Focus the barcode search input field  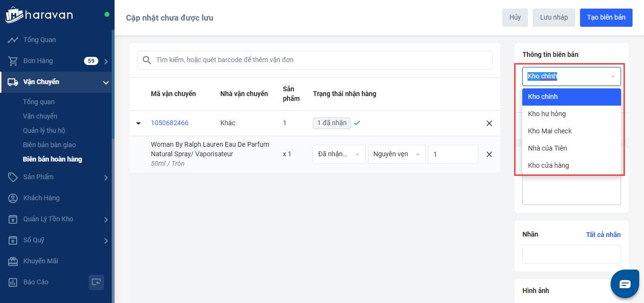coord(320,60)
